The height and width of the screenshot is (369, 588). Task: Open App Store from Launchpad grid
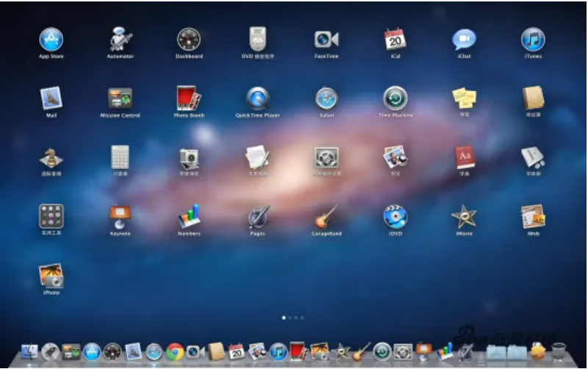pos(51,40)
